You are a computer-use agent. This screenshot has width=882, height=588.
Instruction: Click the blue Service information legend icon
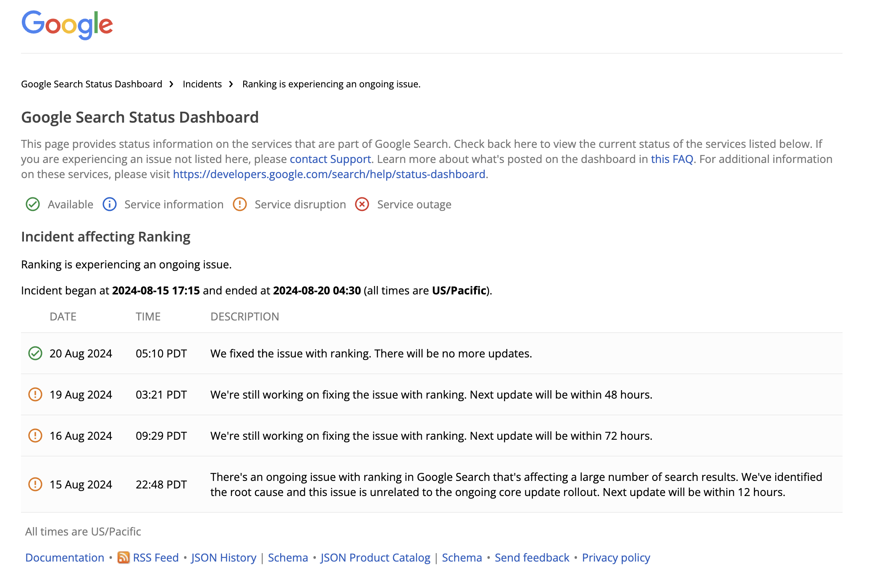110,205
